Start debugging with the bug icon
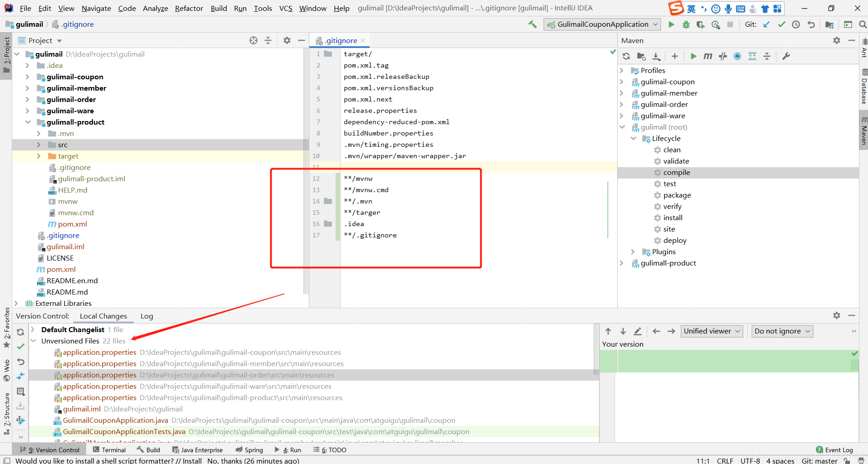The width and height of the screenshot is (868, 464). pos(686,24)
